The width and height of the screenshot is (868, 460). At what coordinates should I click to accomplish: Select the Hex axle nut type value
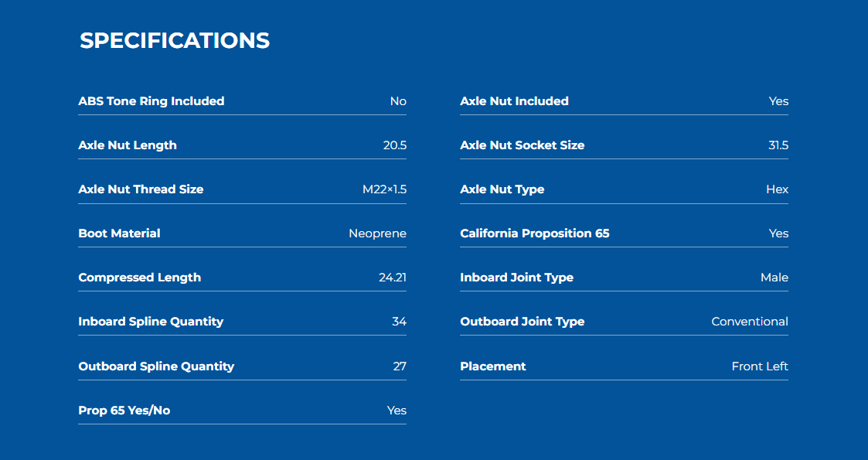coord(778,189)
